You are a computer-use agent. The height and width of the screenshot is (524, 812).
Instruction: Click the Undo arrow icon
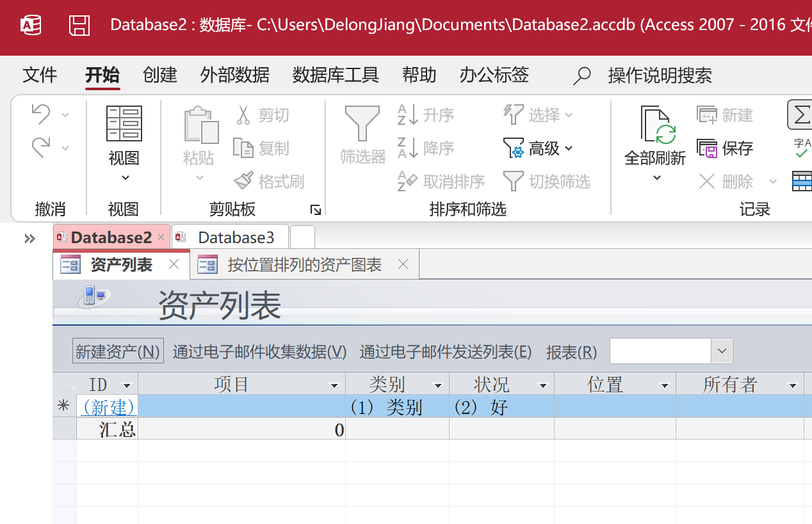point(41,115)
